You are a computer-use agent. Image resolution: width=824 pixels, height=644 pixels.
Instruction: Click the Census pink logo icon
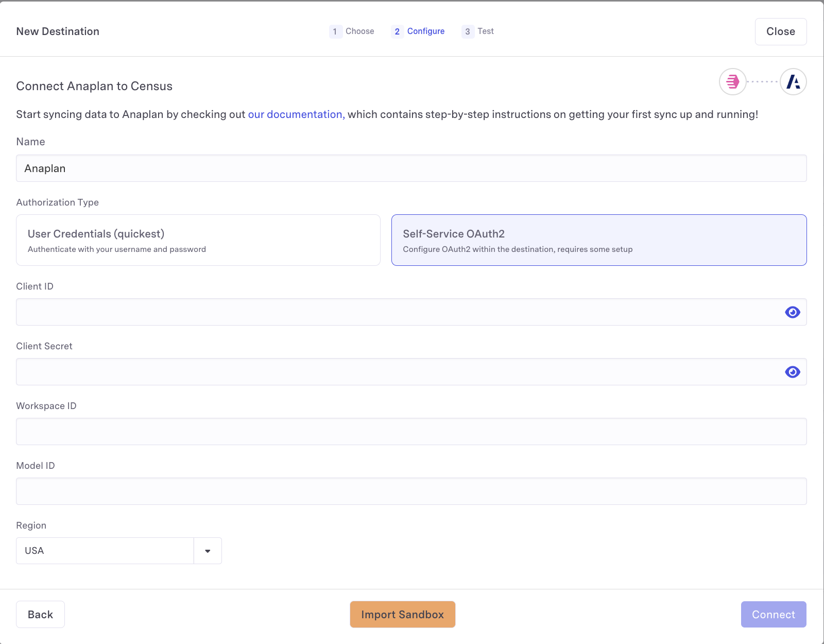(x=732, y=82)
